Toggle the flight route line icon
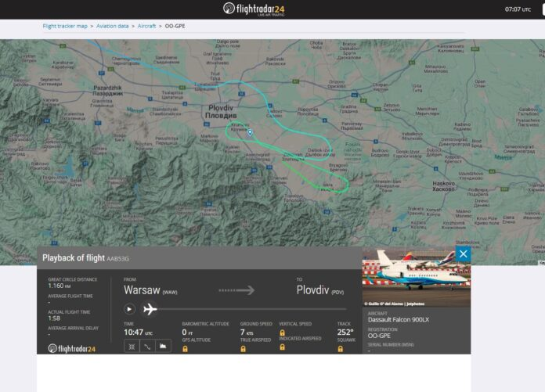The width and height of the screenshot is (545, 392). tap(147, 346)
